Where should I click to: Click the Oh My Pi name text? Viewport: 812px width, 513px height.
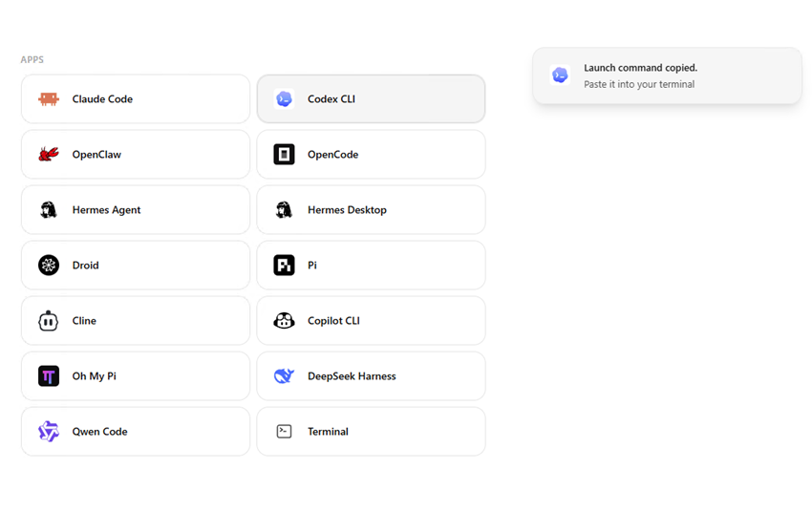pos(95,375)
